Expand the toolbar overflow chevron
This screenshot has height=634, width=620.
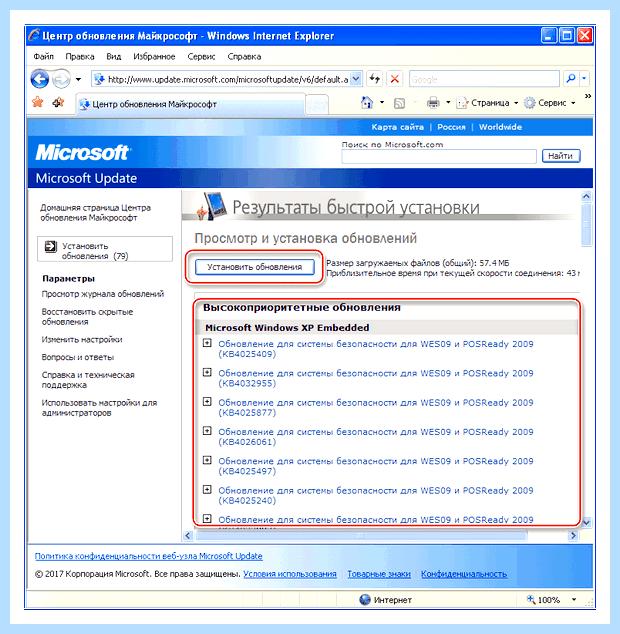click(x=588, y=96)
